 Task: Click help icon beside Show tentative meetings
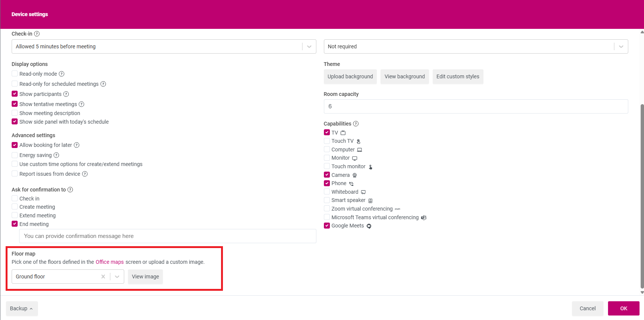click(x=81, y=104)
